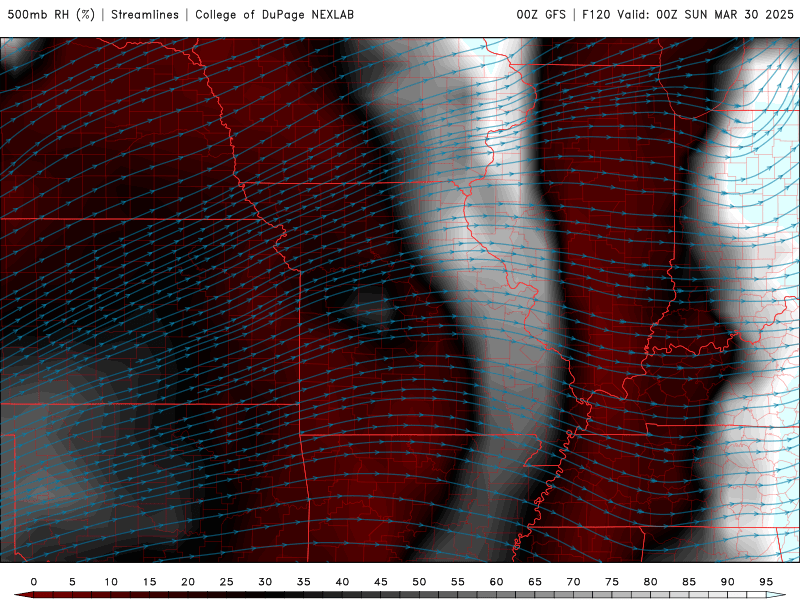The width and height of the screenshot is (800, 600).
Task: Select the "50" colorbar scale label
Action: click(x=419, y=582)
